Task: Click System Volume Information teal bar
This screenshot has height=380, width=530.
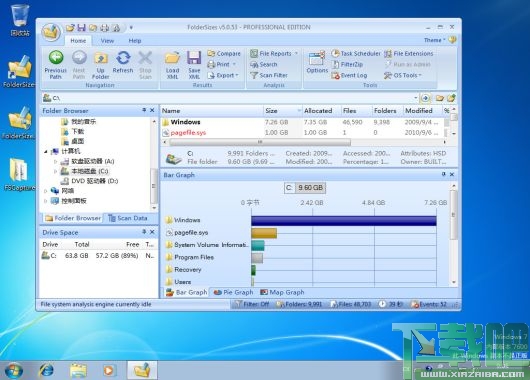Action: pos(258,245)
